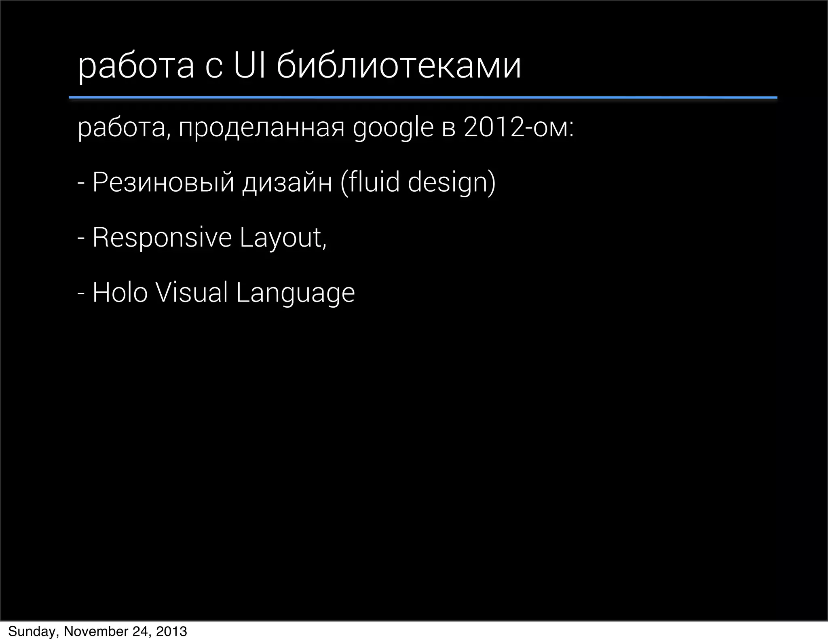Click the date 'Sunday, November 24, 2013'

pyautogui.click(x=97, y=631)
